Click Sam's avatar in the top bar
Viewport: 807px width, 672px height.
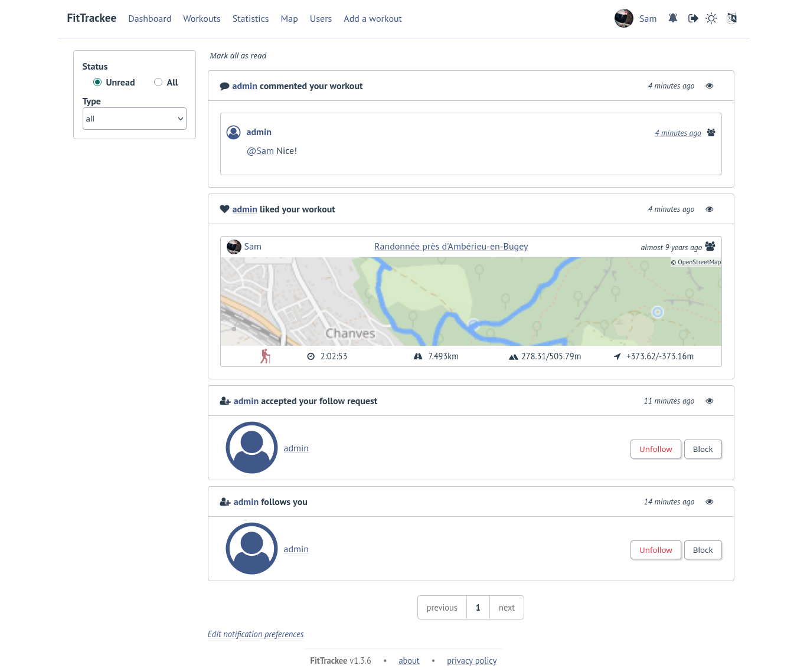(x=624, y=18)
